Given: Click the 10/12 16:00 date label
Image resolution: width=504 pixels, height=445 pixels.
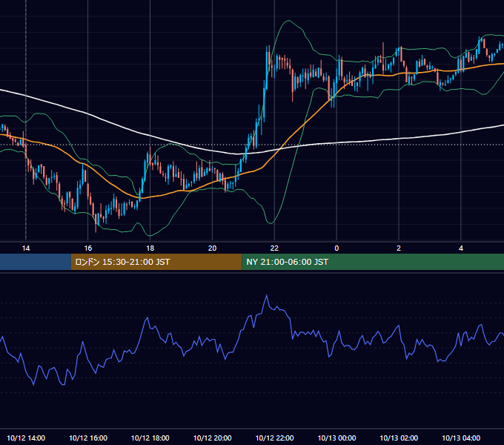Looking at the screenshot, I should pos(88,438).
